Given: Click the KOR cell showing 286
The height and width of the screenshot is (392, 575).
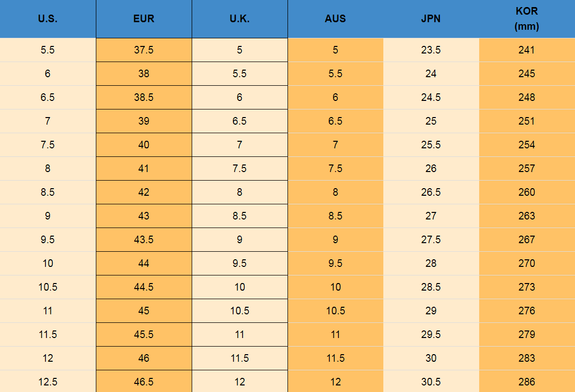Looking at the screenshot, I should (527, 382).
